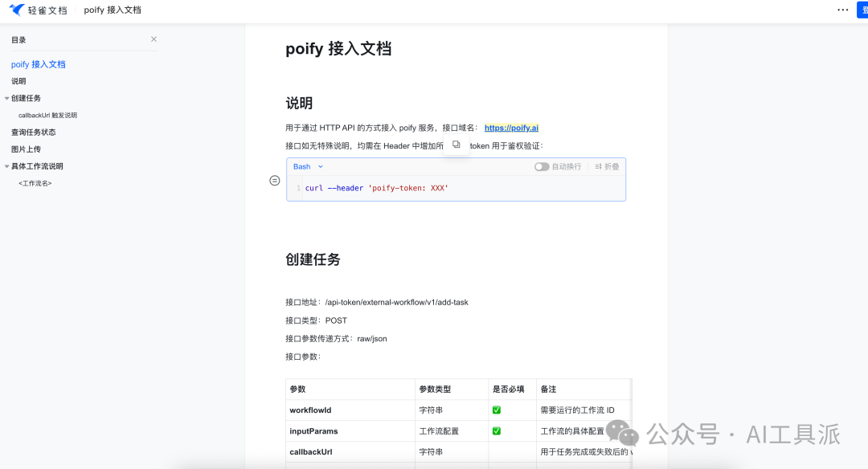The height and width of the screenshot is (469, 868).
Task: Click the green check in the inputParams row
Action: [x=497, y=430]
